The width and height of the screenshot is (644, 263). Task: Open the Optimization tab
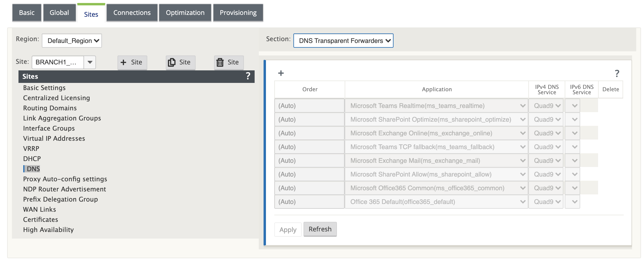pyautogui.click(x=185, y=13)
